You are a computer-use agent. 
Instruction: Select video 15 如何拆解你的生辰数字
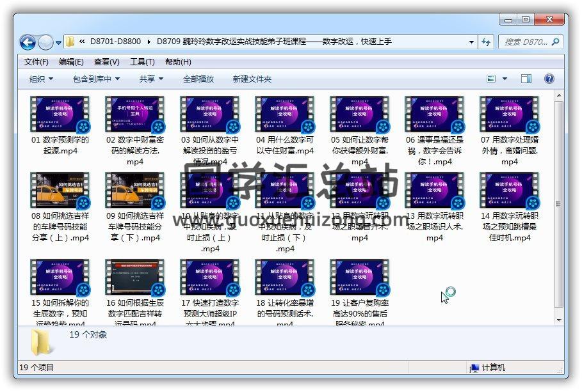[x=60, y=292]
